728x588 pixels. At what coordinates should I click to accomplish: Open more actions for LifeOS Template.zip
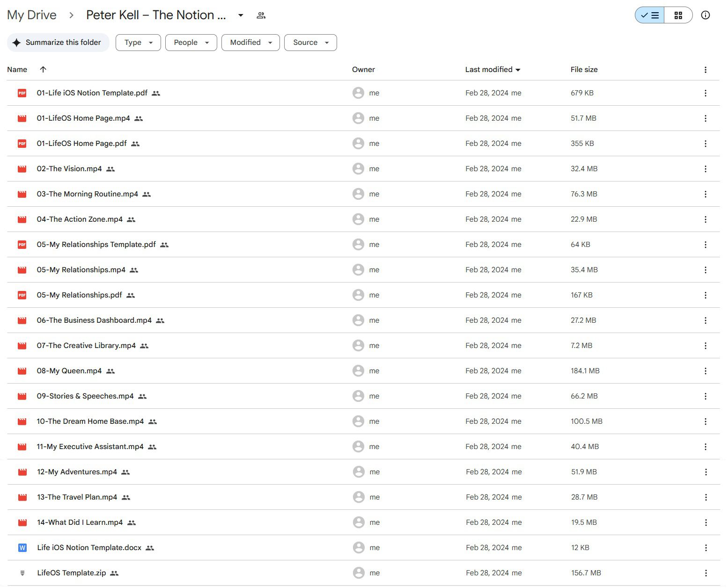click(706, 573)
